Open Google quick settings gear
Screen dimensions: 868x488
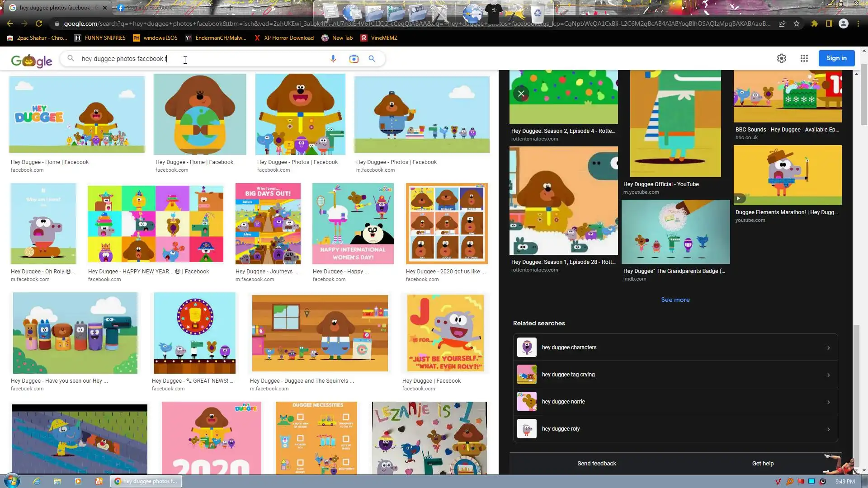click(781, 58)
